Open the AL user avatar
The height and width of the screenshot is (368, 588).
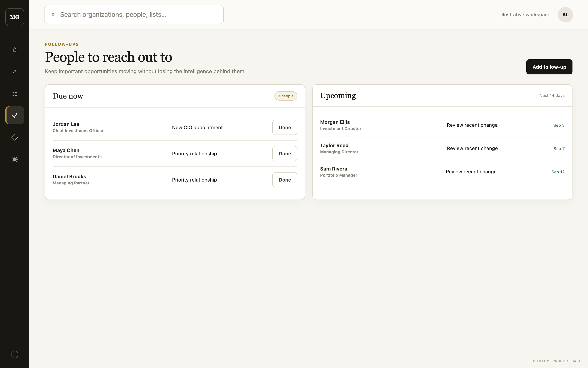(x=565, y=15)
